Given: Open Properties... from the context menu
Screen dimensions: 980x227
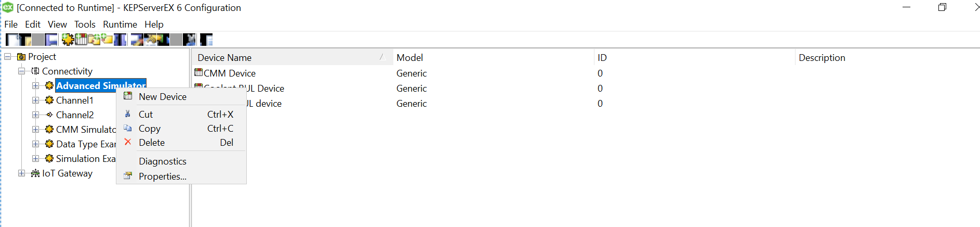Looking at the screenshot, I should 162,176.
